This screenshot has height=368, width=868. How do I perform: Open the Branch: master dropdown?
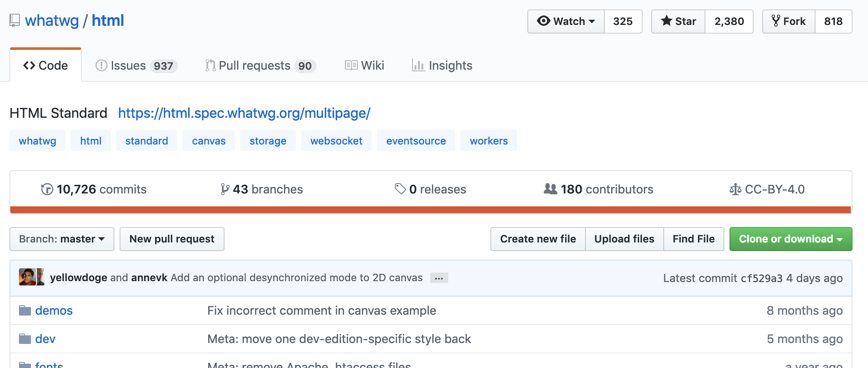coord(62,239)
